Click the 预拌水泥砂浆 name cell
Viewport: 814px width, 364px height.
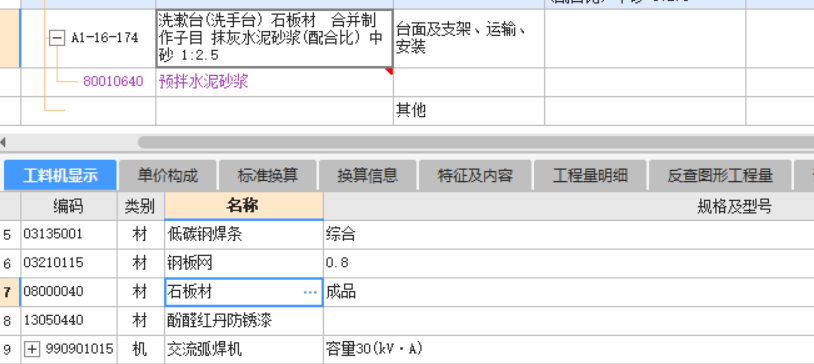(x=274, y=82)
